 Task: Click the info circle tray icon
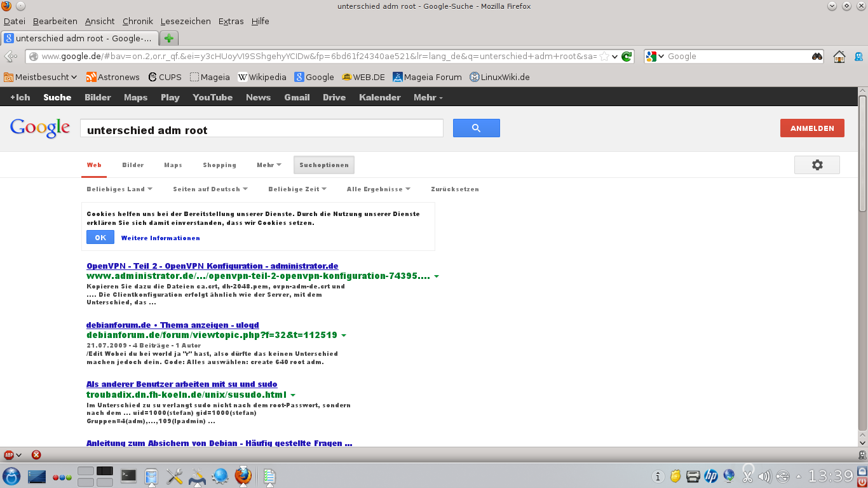pos(658,476)
